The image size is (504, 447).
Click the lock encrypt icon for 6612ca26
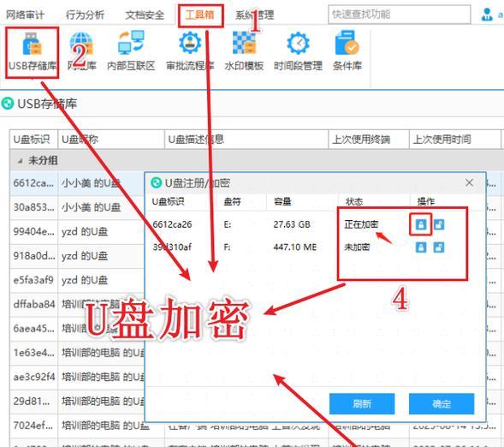click(x=421, y=224)
